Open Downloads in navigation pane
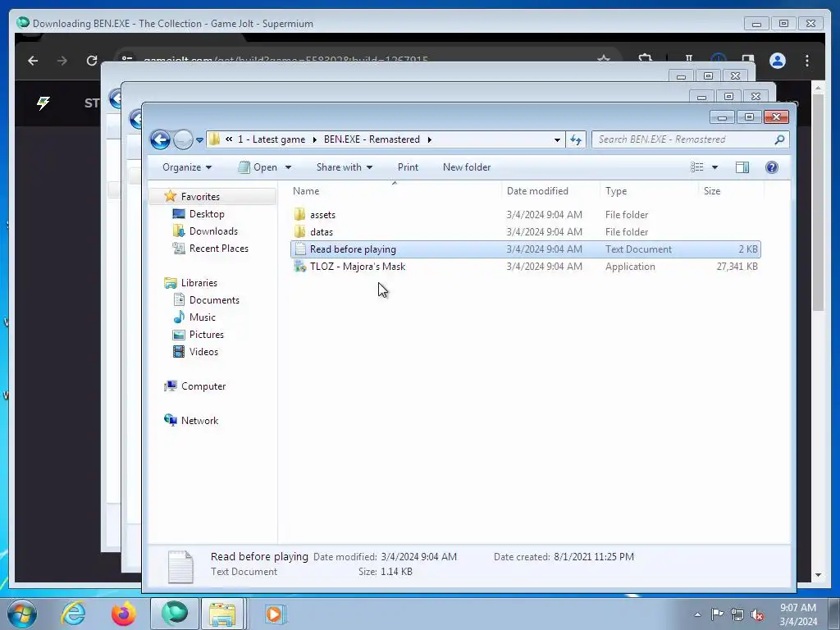 [x=213, y=231]
